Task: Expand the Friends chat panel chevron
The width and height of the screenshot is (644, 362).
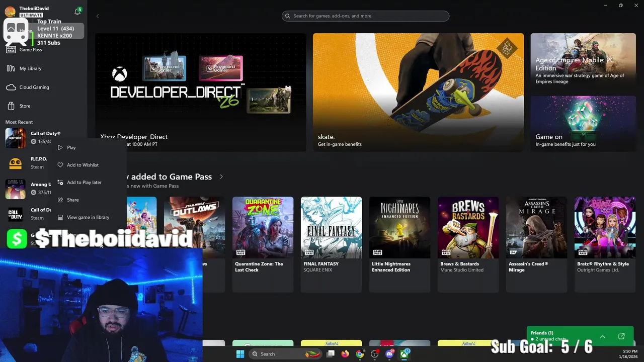Action: click(603, 336)
